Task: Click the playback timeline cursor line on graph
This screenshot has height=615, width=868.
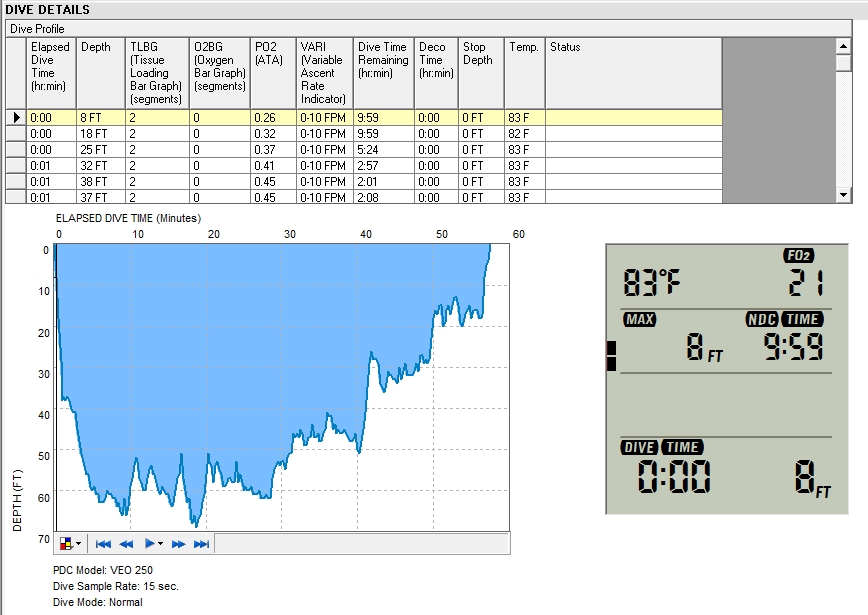Action: (x=56, y=387)
